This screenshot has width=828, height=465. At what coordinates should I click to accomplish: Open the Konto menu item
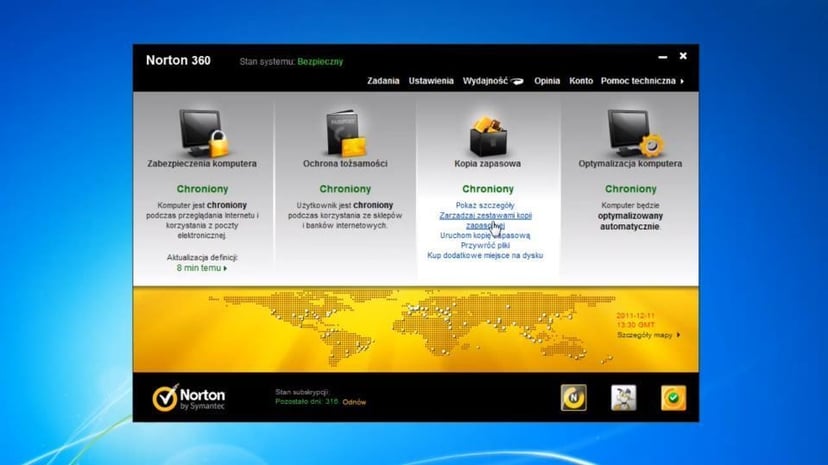581,81
